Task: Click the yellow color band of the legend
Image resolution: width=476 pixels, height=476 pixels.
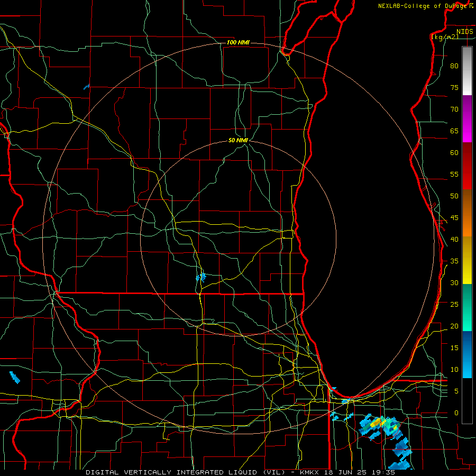Action: tap(467, 260)
